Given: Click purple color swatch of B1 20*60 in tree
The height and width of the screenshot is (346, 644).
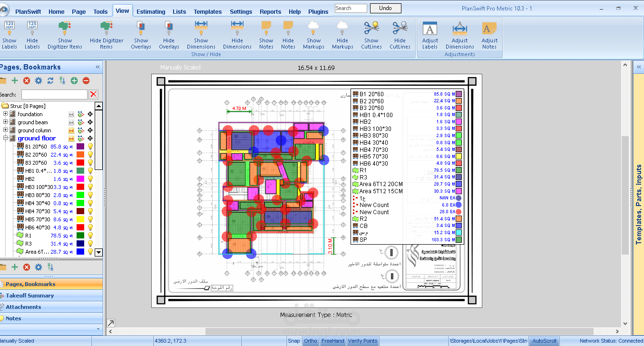Looking at the screenshot, I should point(80,147).
